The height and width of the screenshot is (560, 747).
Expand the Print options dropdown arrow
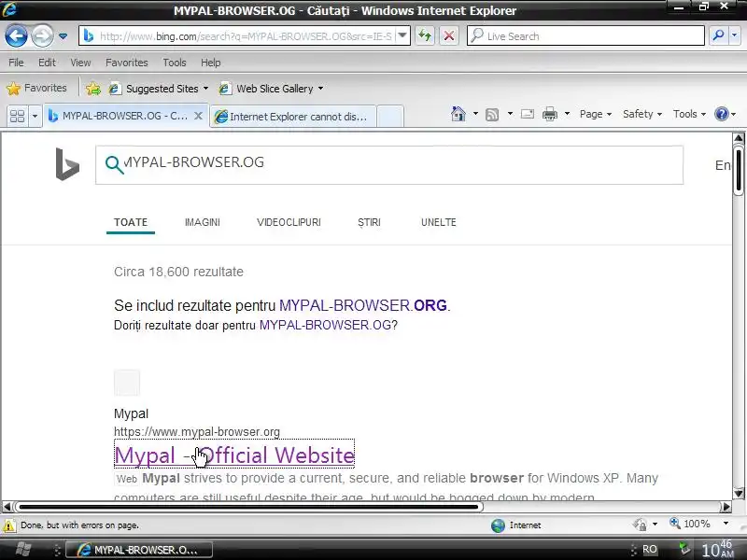click(x=567, y=114)
